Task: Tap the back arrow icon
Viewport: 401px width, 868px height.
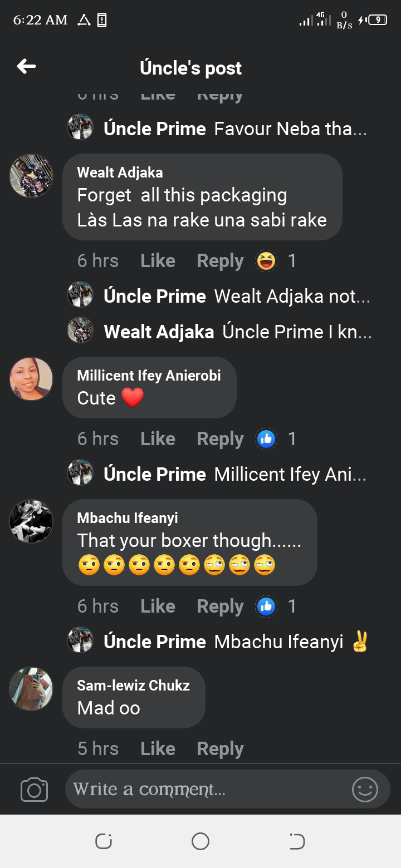Action: coord(26,67)
